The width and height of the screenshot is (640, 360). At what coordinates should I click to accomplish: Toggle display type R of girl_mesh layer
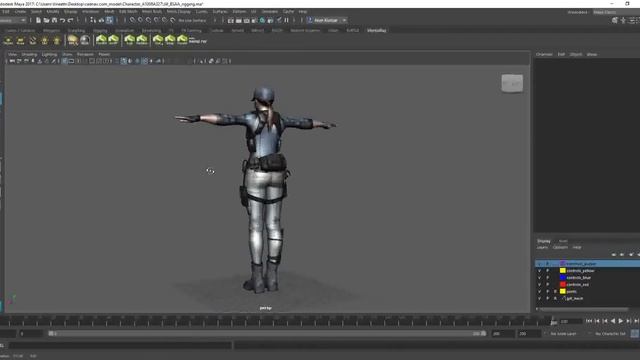tap(555, 298)
